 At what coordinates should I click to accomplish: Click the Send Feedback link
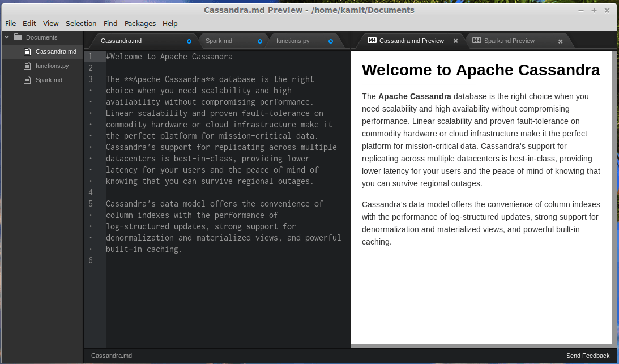(x=587, y=355)
